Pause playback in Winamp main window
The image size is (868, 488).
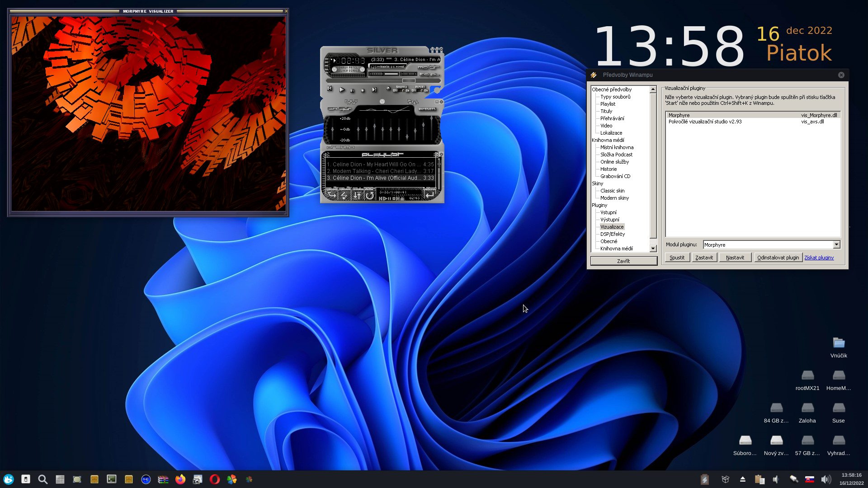point(352,91)
